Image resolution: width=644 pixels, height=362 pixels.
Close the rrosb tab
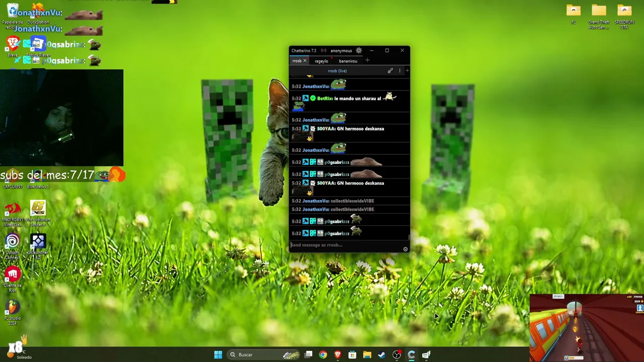304,61
